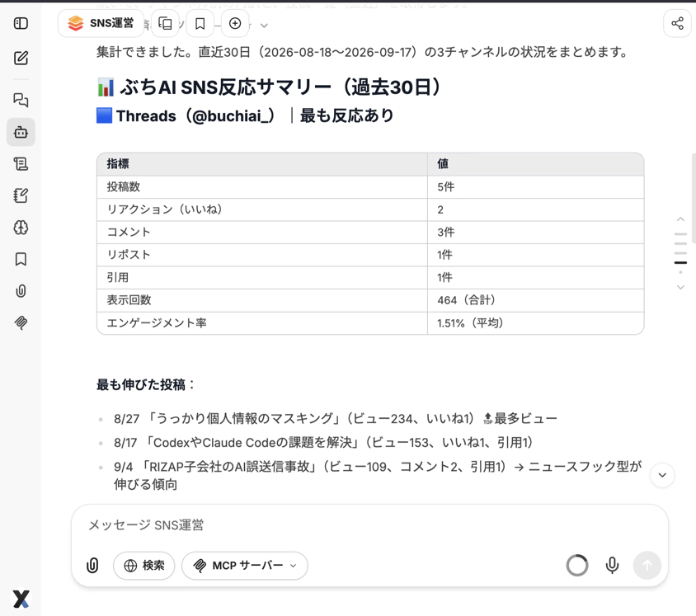Open the MCP feather icon in sidebar
Viewport: 696px width, 616px height.
(x=21, y=322)
